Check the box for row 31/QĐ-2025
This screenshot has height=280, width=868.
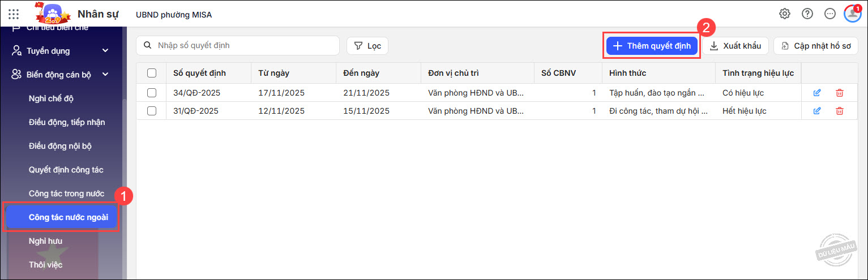(152, 111)
